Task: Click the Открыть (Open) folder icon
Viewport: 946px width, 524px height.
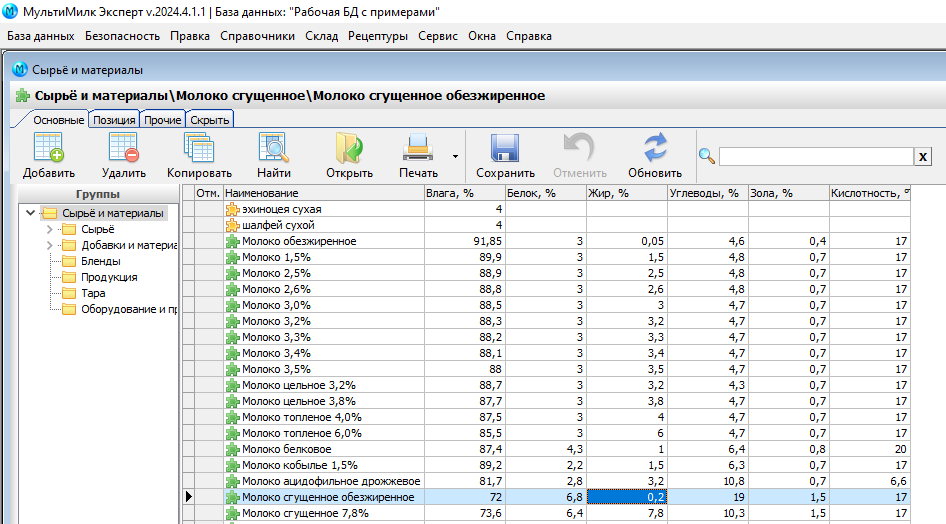Action: tap(349, 148)
